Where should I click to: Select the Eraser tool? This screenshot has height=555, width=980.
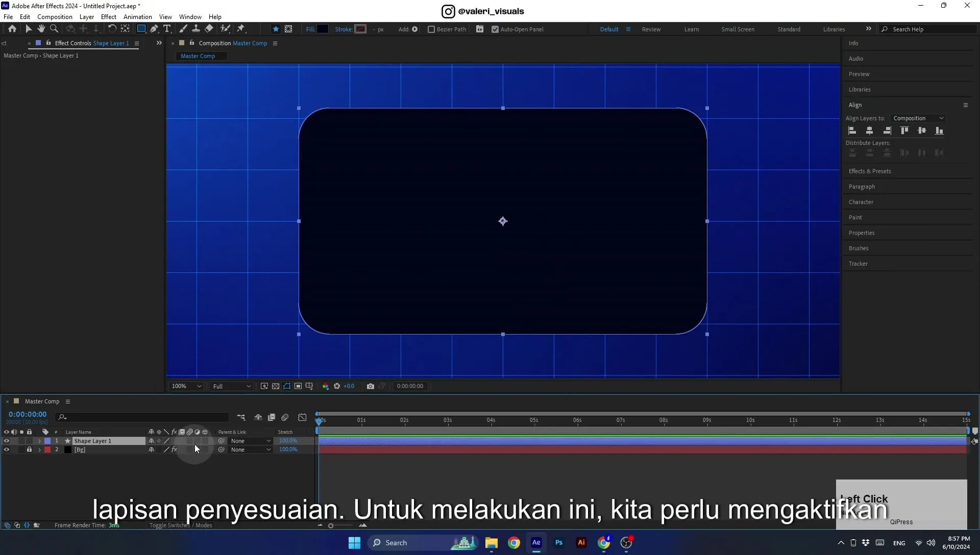coord(209,29)
